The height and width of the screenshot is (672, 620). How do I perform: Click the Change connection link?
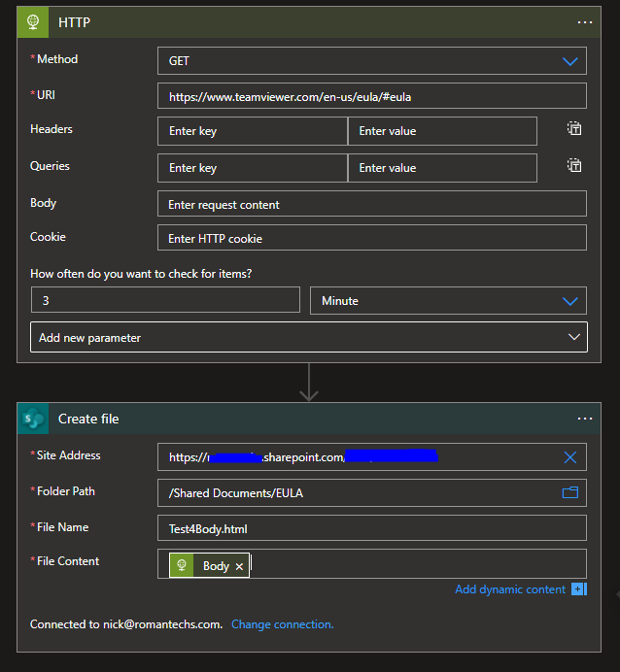(282, 624)
